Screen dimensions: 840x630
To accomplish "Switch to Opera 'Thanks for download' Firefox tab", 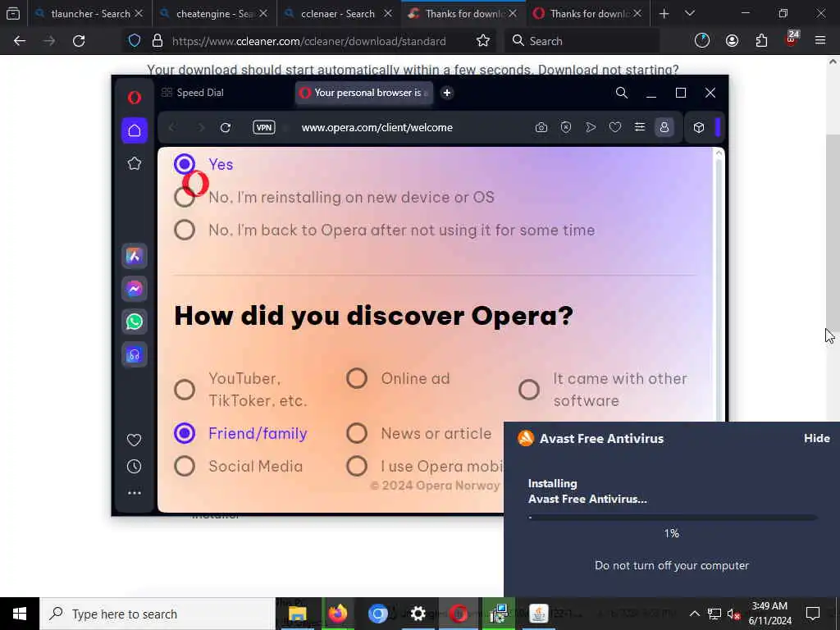I will point(588,13).
